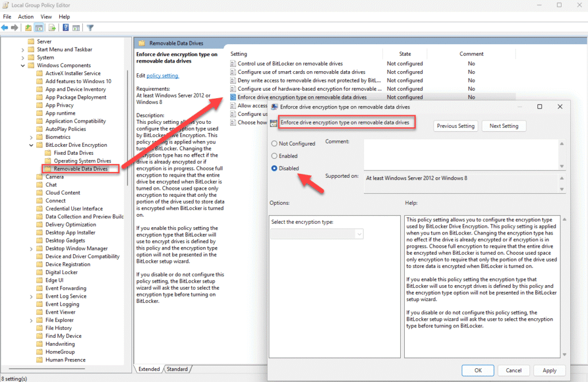Click the Filter toolbar icon
Viewport: 588px width, 382px height.
[x=90, y=28]
